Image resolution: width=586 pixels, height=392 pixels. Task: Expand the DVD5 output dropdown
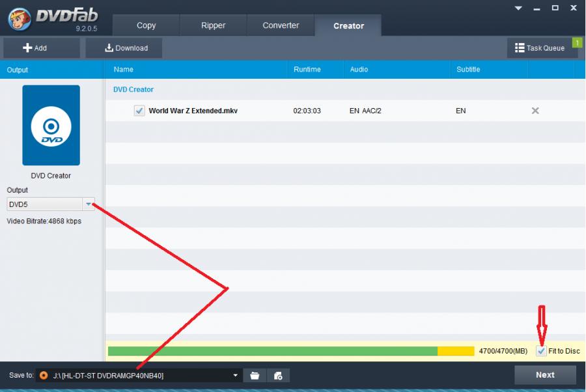88,204
